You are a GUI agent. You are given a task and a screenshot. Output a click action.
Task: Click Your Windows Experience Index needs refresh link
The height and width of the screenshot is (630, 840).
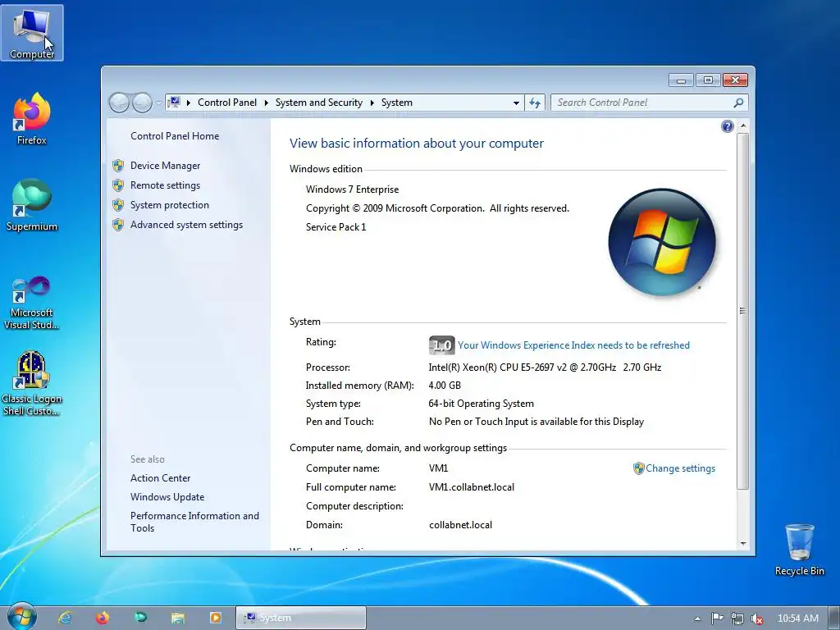tap(573, 345)
